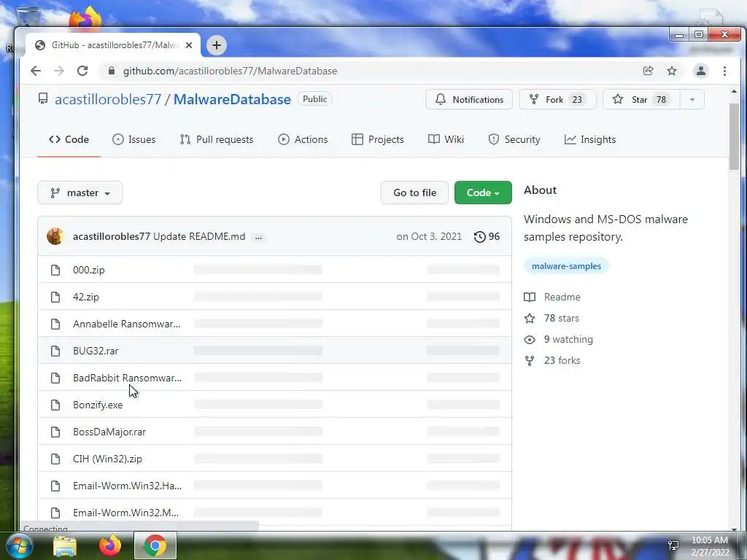Viewport: 747px width, 560px height.
Task: Click the page vertical scrollbar thumb
Action: click(x=734, y=136)
